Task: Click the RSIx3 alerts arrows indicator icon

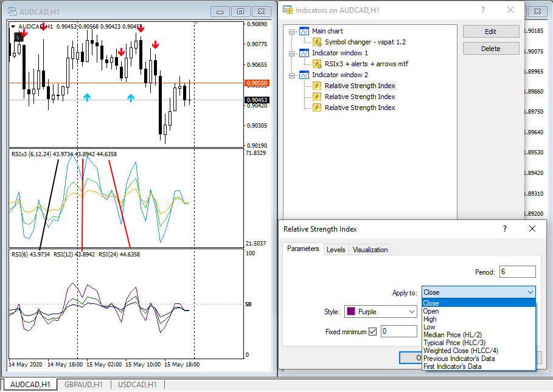Action: click(317, 64)
